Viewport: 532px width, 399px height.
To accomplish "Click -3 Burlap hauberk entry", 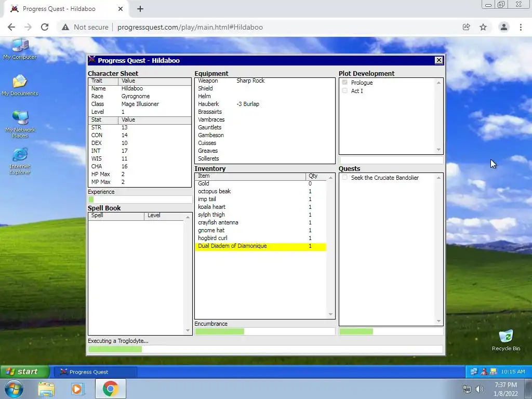I will click(x=248, y=104).
